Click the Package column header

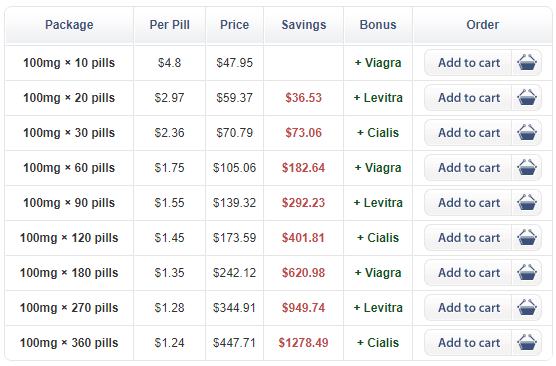pos(69,25)
